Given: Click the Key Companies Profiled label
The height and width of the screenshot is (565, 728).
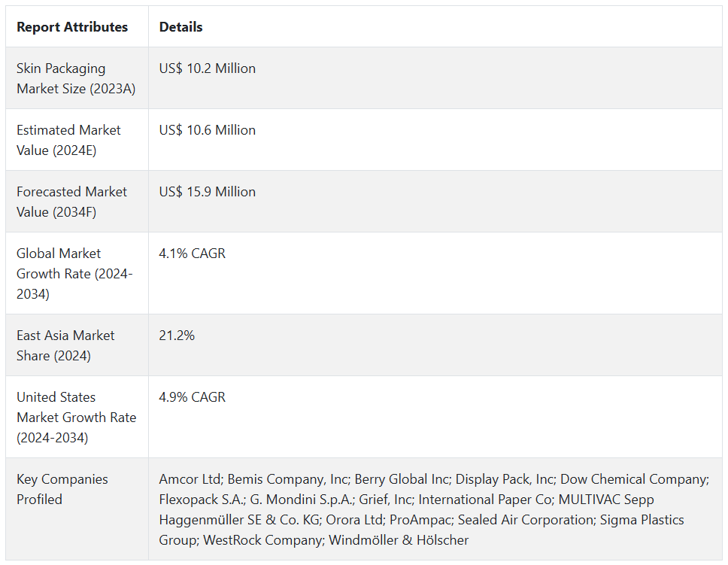Looking at the screenshot, I should pyautogui.click(x=62, y=489).
